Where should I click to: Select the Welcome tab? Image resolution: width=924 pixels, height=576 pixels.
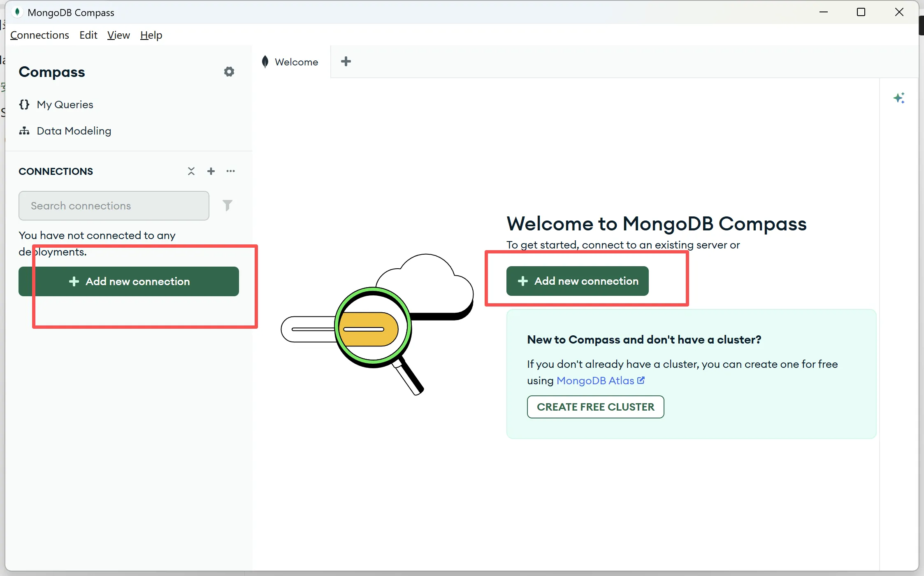pyautogui.click(x=296, y=62)
